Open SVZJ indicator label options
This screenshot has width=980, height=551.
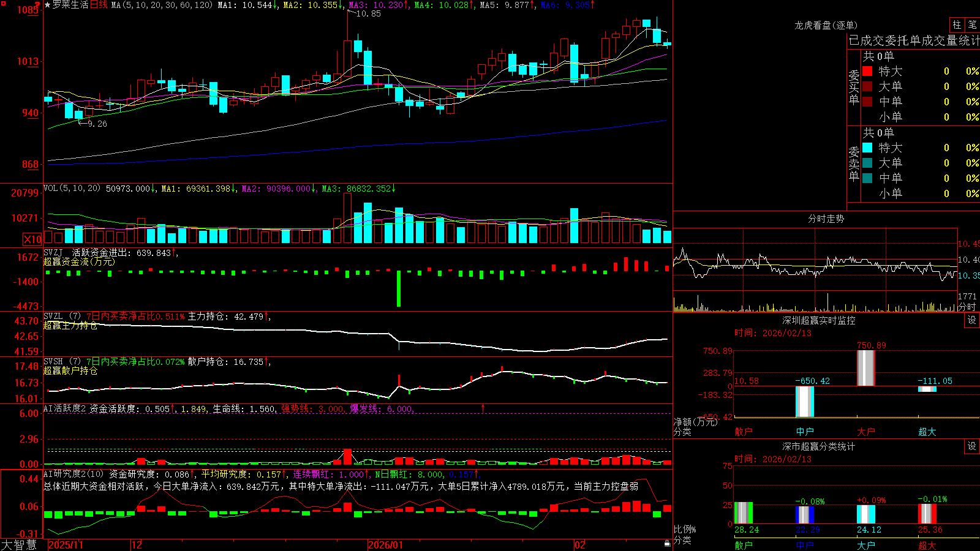click(x=53, y=252)
